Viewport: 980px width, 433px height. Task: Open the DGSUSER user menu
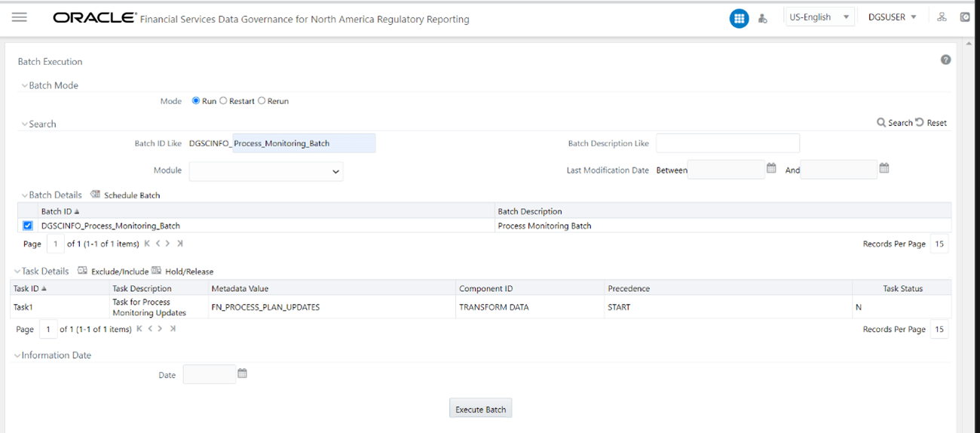point(893,17)
